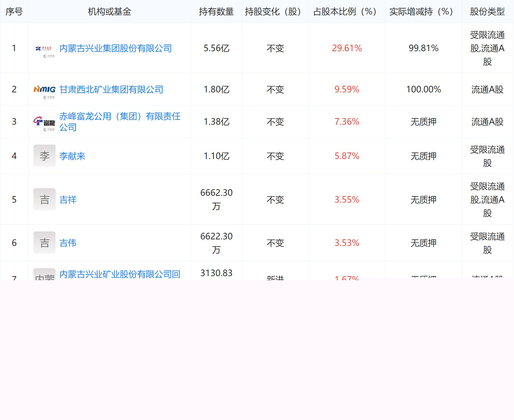The height and width of the screenshot is (420, 514).
Task: Click the 序号 column header
Action: click(14, 12)
